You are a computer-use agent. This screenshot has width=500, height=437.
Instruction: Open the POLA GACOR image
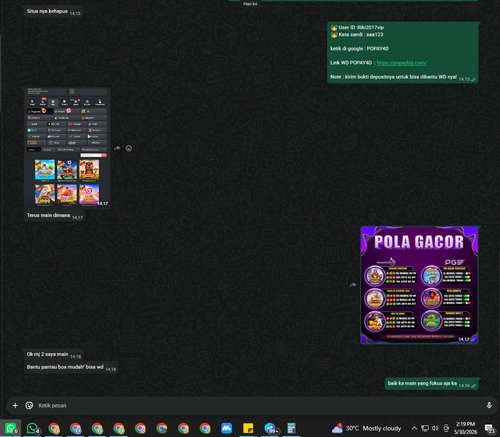(x=419, y=285)
